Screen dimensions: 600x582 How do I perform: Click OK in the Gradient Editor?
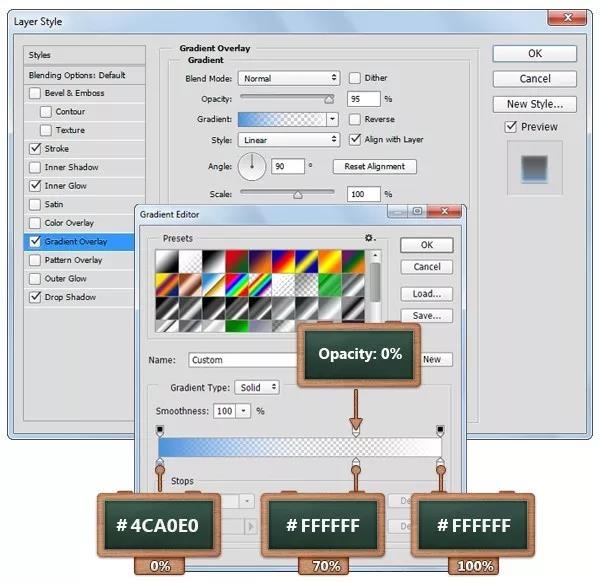(427, 245)
